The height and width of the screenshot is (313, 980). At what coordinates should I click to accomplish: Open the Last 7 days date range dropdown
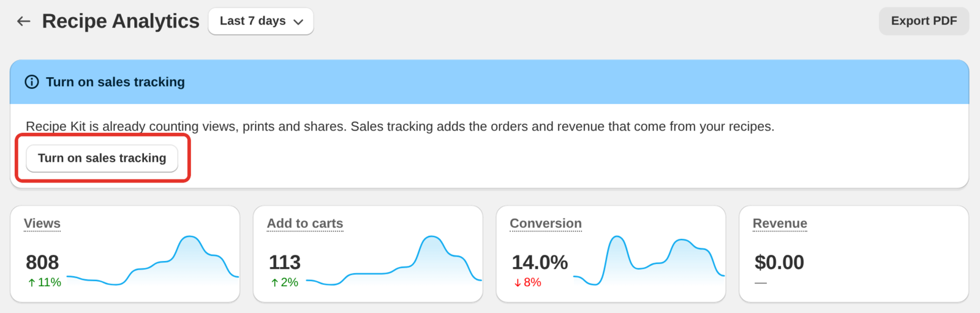261,21
